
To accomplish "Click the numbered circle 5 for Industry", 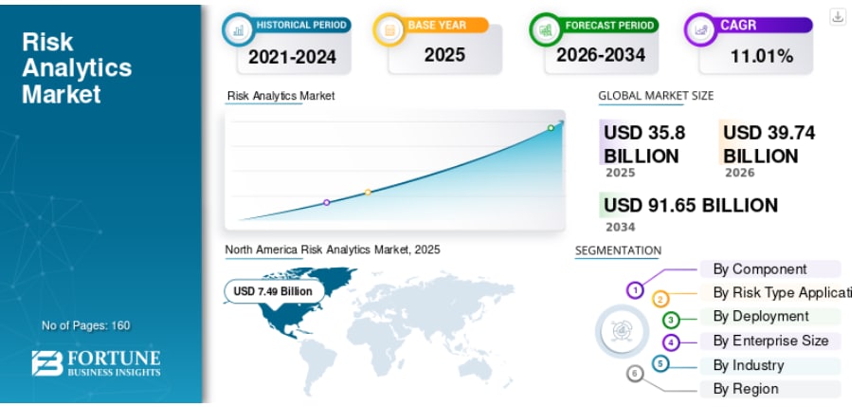I will (x=660, y=363).
